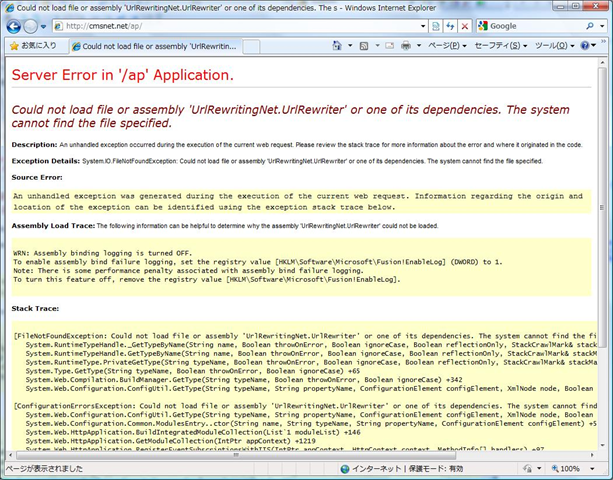Expand the address bar URL dropdown

coord(423,26)
